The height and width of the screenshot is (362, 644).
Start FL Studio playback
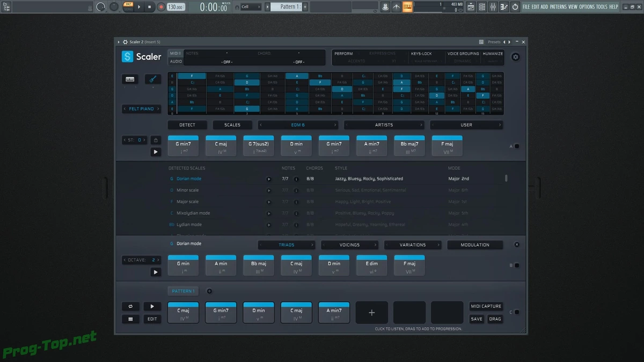coord(139,7)
